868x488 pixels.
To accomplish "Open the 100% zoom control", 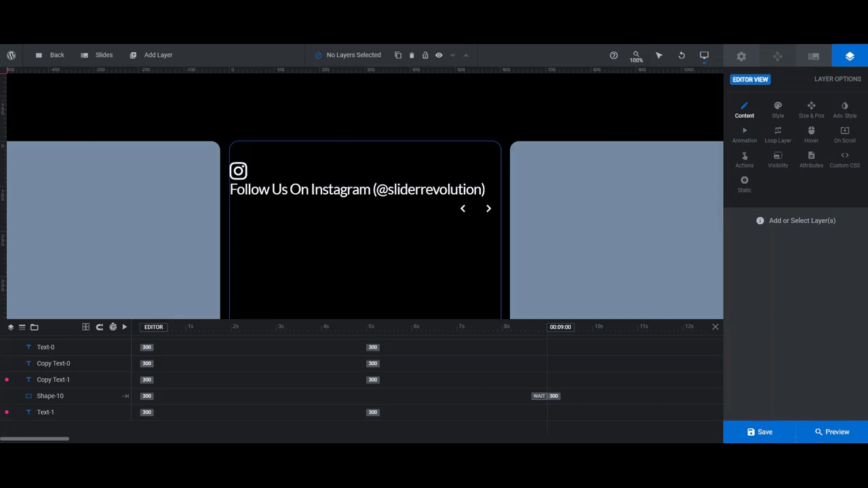I will [636, 56].
